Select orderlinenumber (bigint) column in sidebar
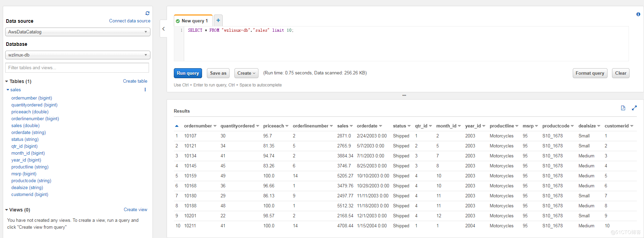The height and width of the screenshot is (238, 644). (x=35, y=118)
